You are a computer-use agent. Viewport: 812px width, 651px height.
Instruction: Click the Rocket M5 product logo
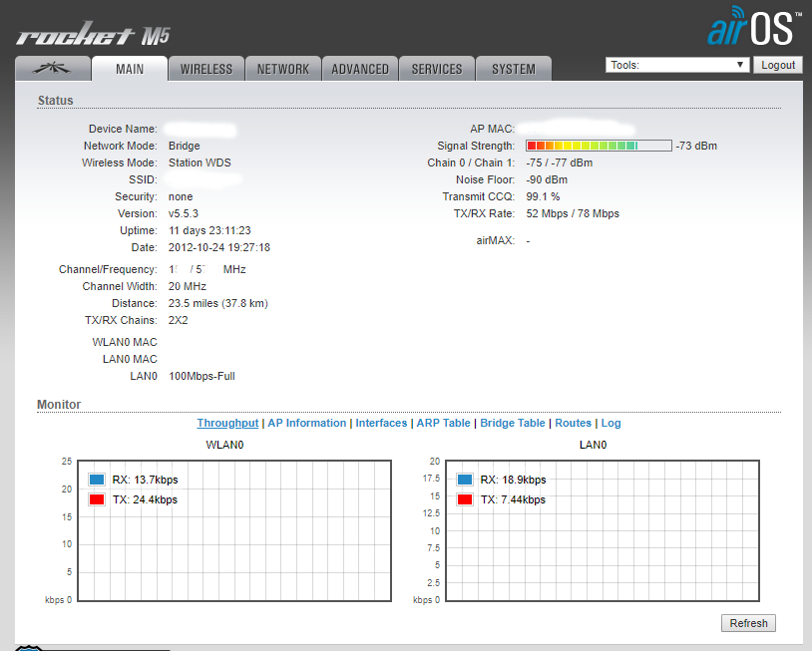tap(93, 34)
